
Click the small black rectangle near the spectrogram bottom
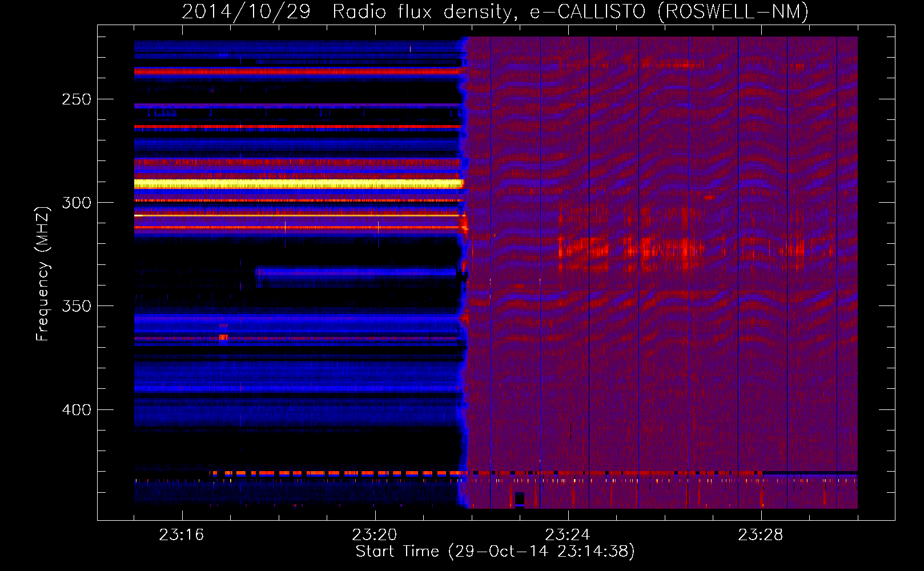[x=519, y=498]
